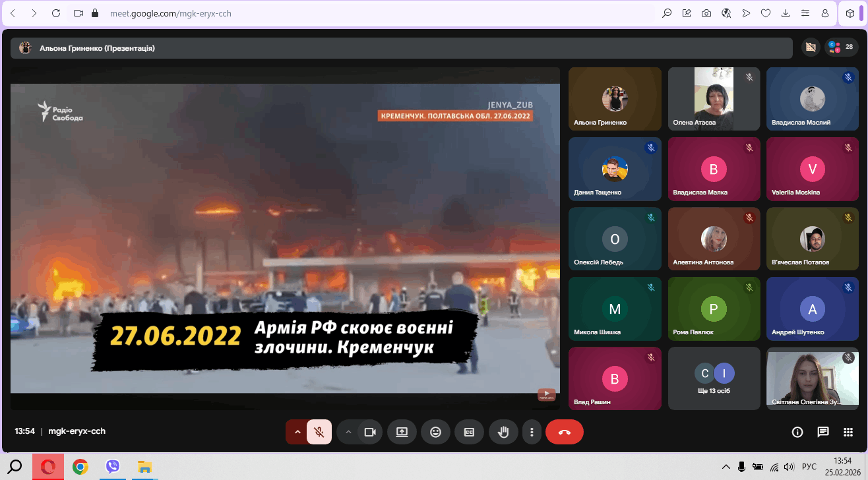Open the emoji reactions button
This screenshot has height=480, width=868.
tap(435, 432)
